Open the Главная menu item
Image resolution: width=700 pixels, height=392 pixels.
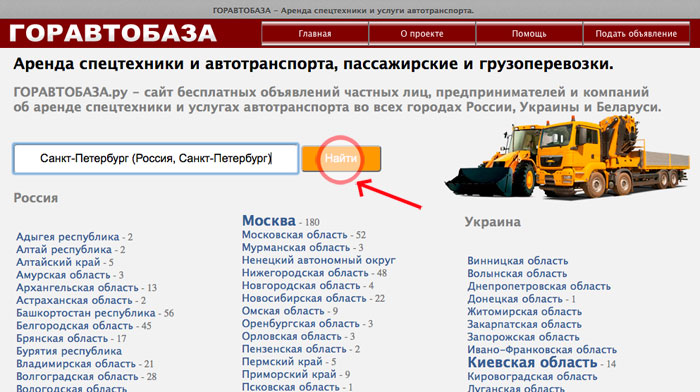coord(315,33)
